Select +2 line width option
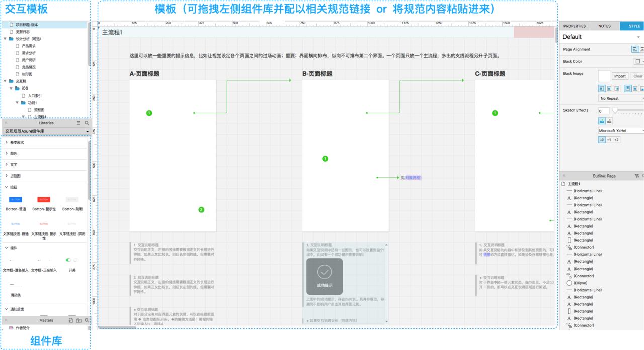The height and width of the screenshot is (350, 644). [x=616, y=140]
